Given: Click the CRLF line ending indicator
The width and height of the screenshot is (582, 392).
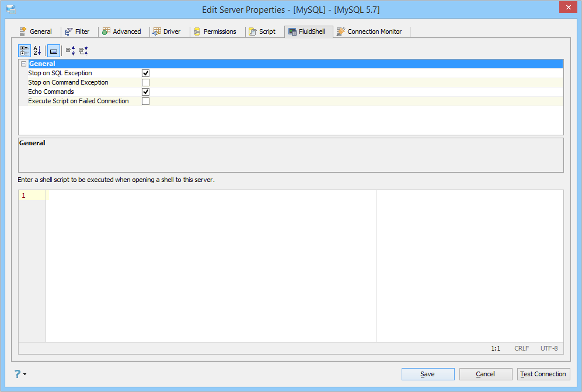Looking at the screenshot, I should coord(521,348).
